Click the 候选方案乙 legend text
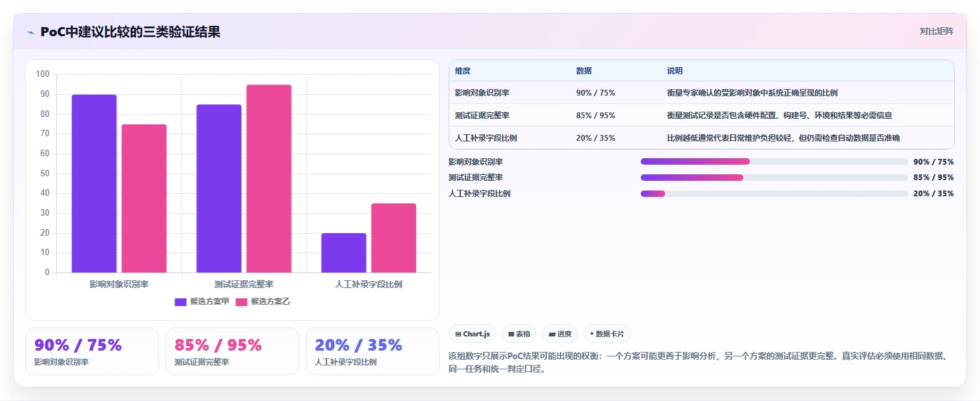 click(270, 302)
